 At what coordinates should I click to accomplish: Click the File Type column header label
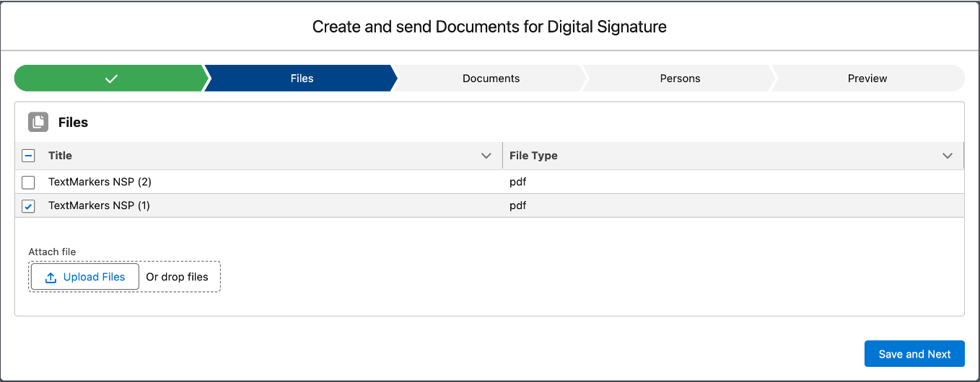533,156
